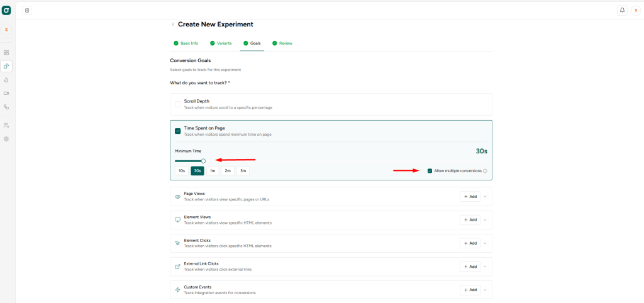
Task: Select the Goals step tab
Action: [252, 43]
